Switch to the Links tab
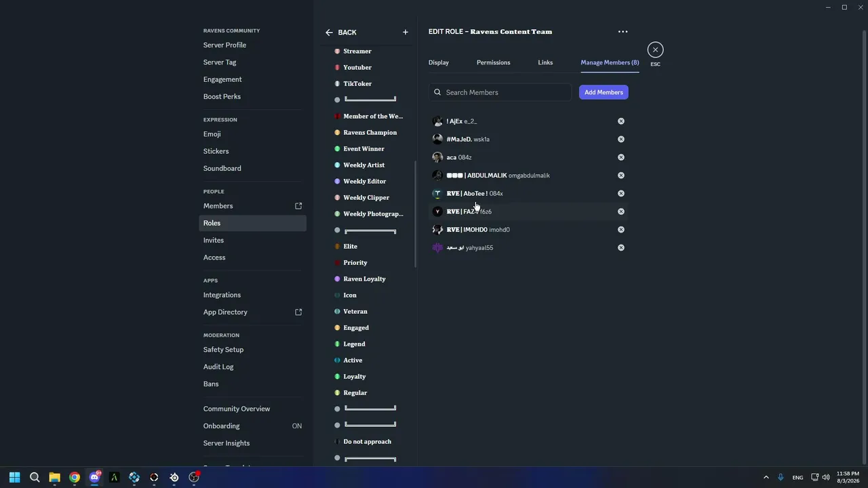868x488 pixels. [x=545, y=62]
